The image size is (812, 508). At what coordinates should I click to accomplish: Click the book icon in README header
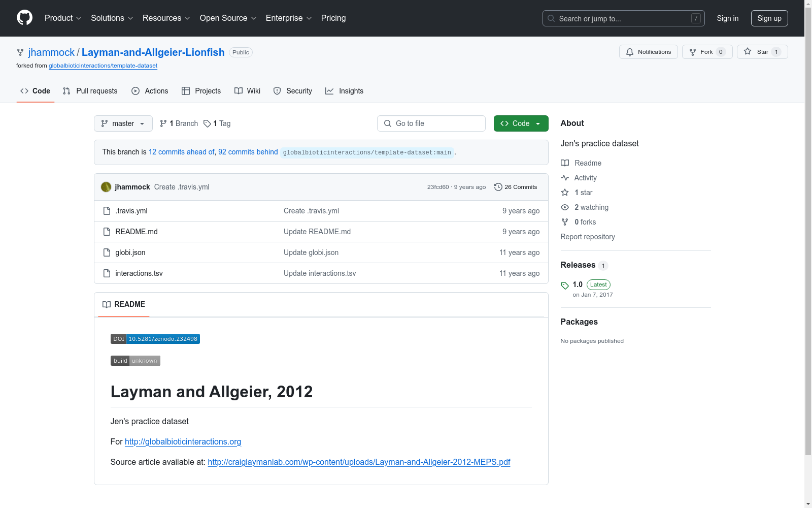point(107,304)
